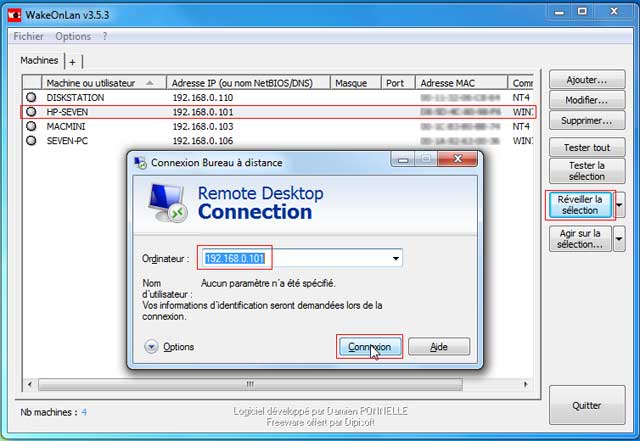This screenshot has width=640, height=441.
Task: Click the Tester la sélection button
Action: tap(587, 171)
